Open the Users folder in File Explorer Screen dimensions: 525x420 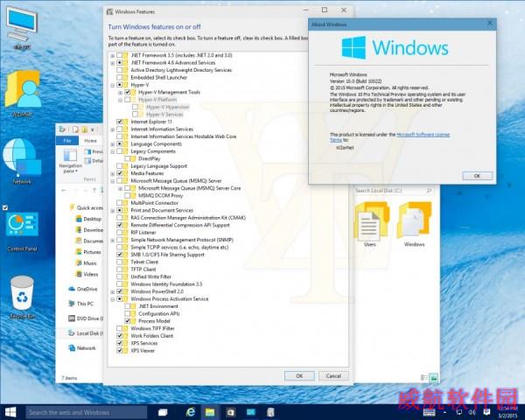click(370, 224)
